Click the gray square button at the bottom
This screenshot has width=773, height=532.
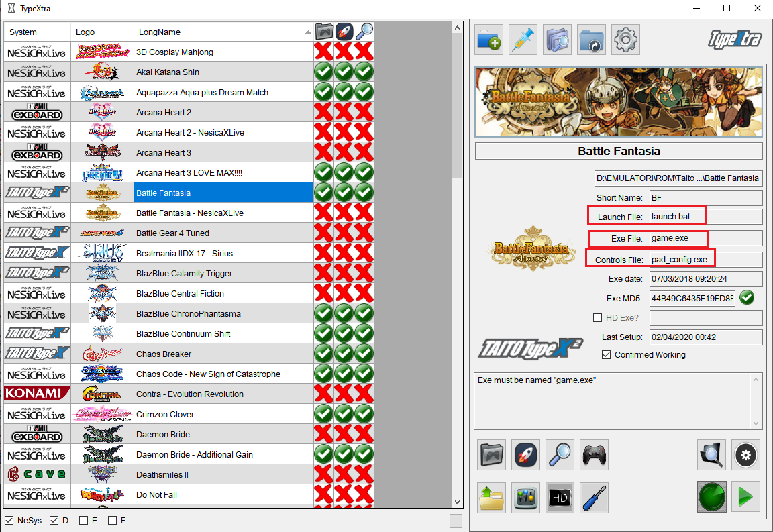coord(456,521)
